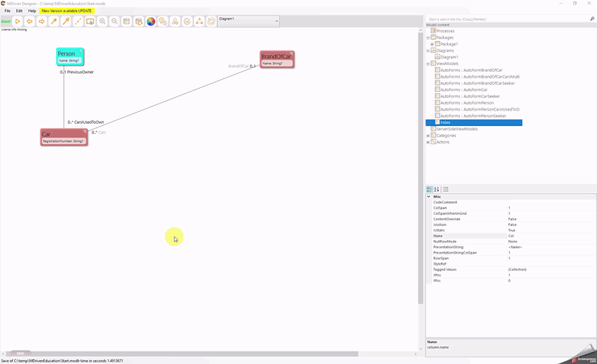Open the File menu
This screenshot has height=364, width=597.
click(7, 11)
